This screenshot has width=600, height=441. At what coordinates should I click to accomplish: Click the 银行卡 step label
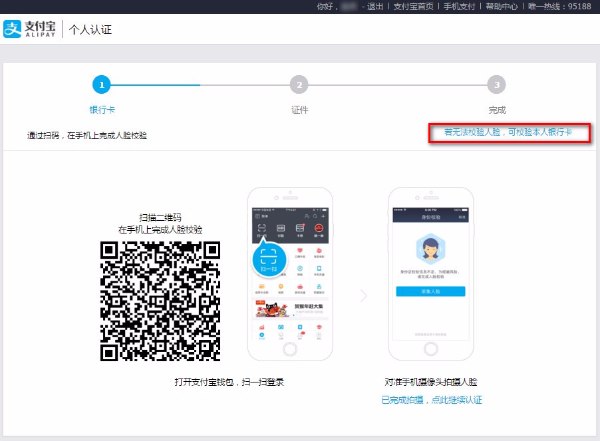tap(101, 109)
